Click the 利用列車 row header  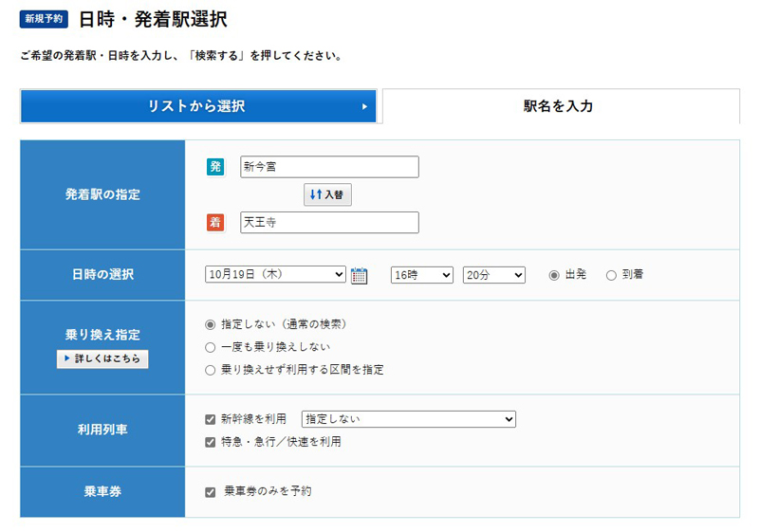click(x=102, y=430)
